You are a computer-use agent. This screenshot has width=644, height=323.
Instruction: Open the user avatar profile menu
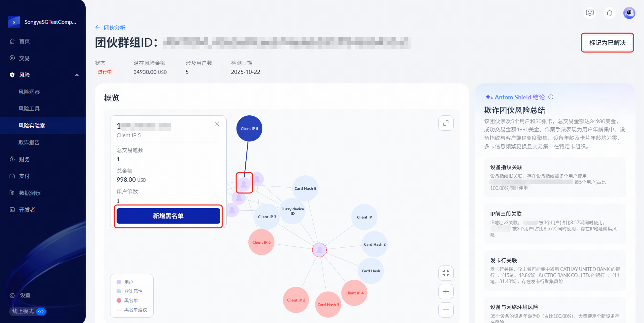tap(629, 13)
